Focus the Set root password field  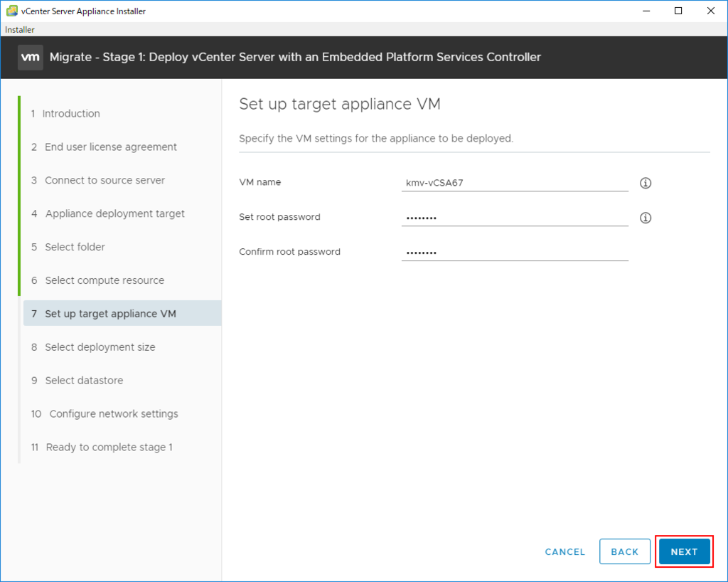[515, 217]
